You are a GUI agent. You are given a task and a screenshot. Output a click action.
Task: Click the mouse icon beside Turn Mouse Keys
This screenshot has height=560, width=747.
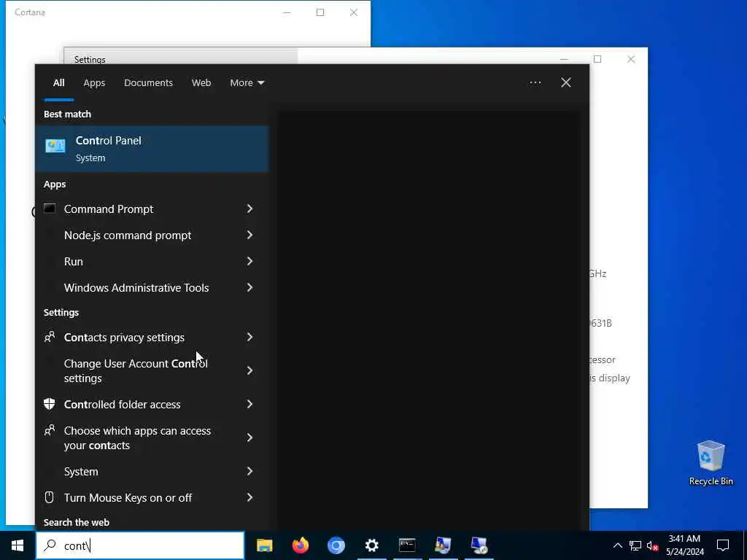[x=50, y=497]
